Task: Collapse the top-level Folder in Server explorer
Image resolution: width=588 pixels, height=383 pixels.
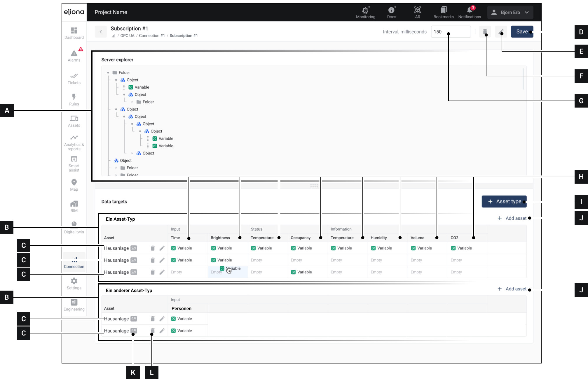Action: pos(108,73)
